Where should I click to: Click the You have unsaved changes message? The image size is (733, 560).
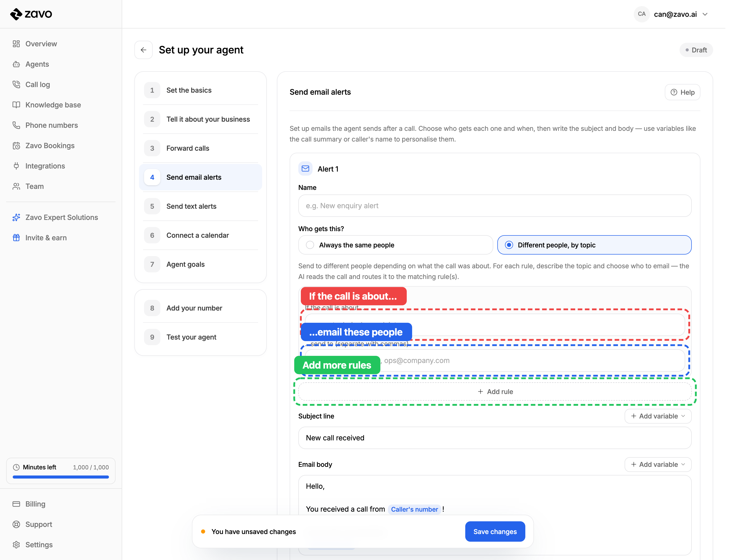pos(254,532)
